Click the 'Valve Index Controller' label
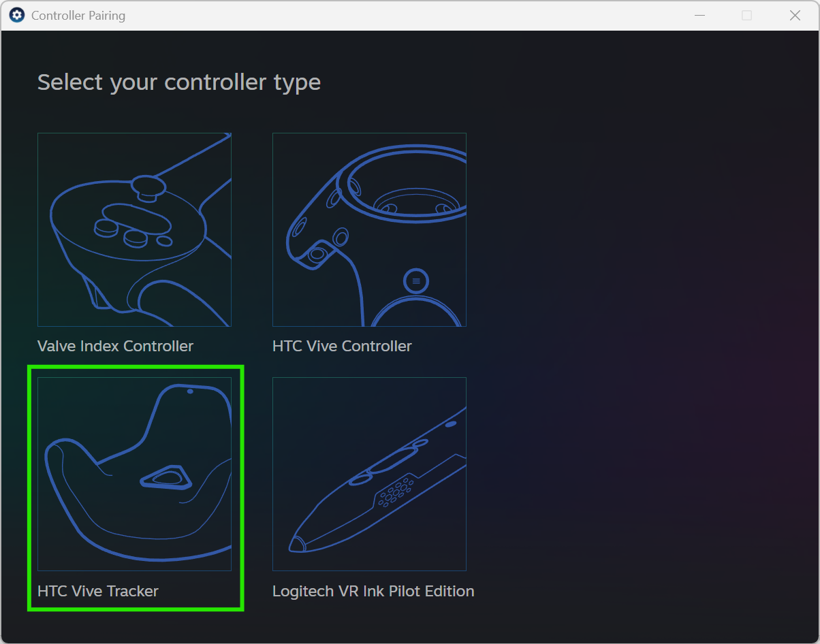Viewport: 820px width, 644px height. (115, 346)
